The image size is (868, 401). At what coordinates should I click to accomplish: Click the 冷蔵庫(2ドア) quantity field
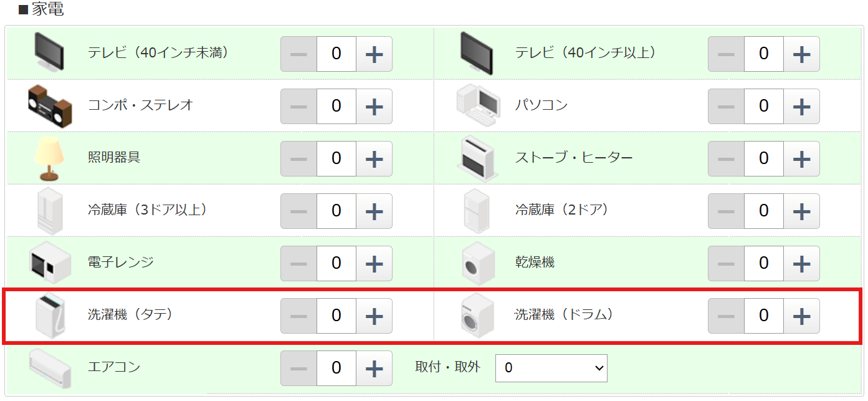(x=764, y=211)
